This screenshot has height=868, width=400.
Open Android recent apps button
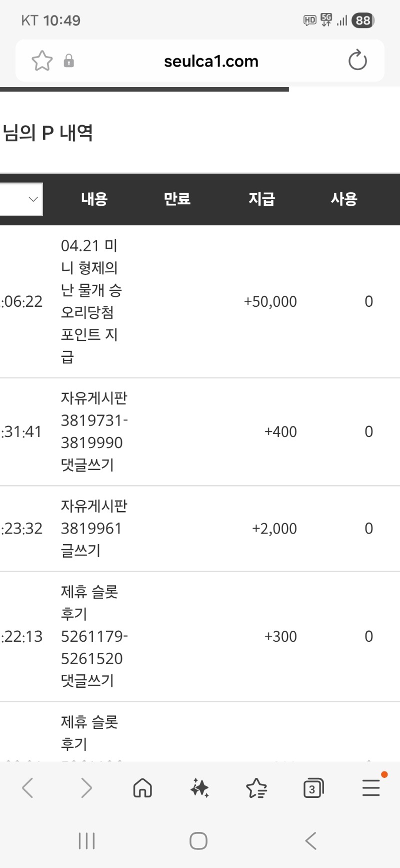(x=86, y=841)
